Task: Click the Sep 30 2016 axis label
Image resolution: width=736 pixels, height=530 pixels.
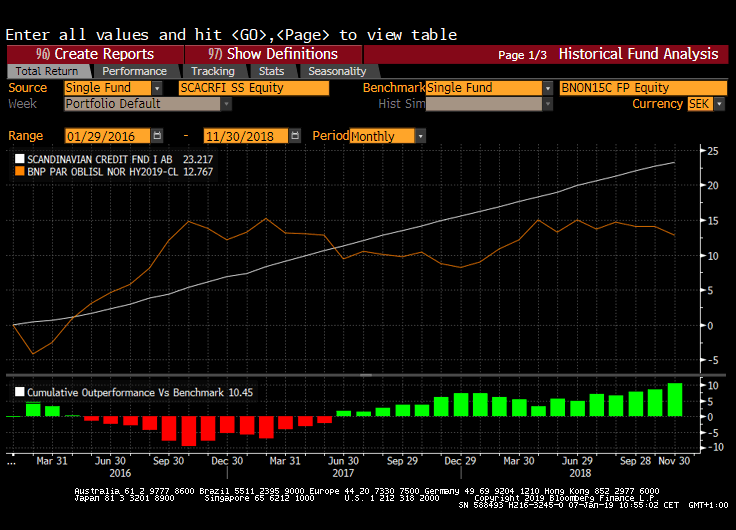Action: [x=169, y=461]
